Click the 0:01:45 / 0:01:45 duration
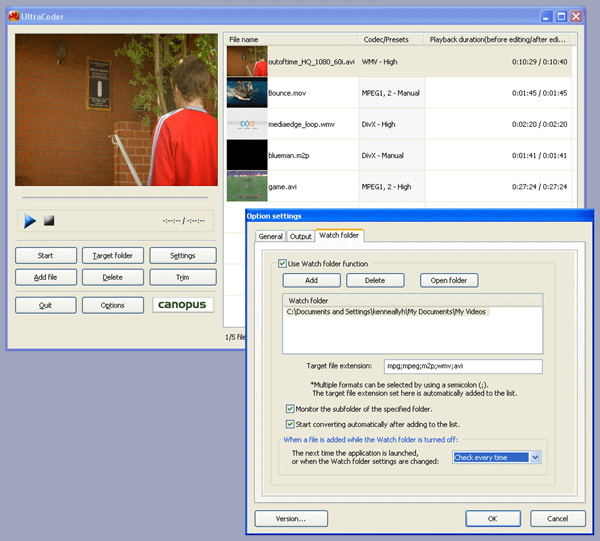 point(540,93)
